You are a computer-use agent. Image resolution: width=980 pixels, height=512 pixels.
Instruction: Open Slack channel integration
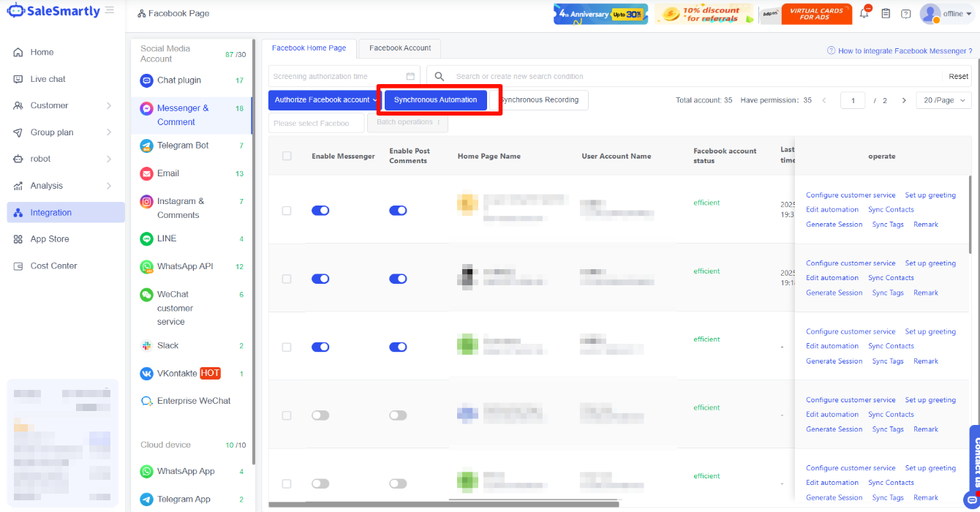[x=167, y=345]
